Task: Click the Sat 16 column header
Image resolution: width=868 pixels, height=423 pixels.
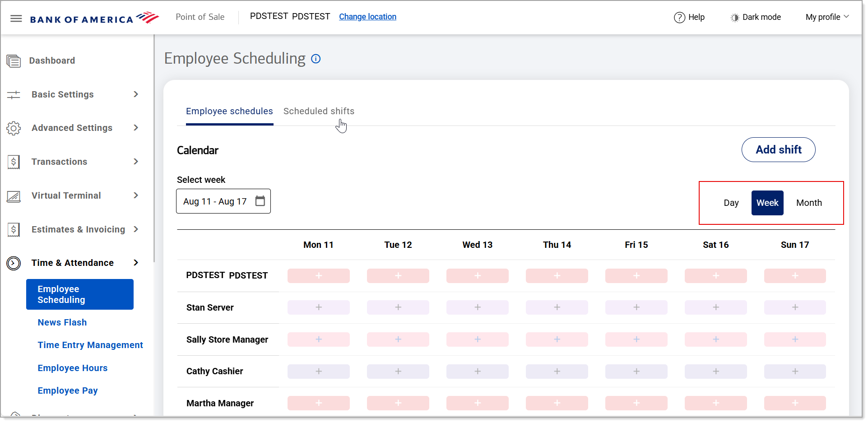Action: [x=716, y=245]
